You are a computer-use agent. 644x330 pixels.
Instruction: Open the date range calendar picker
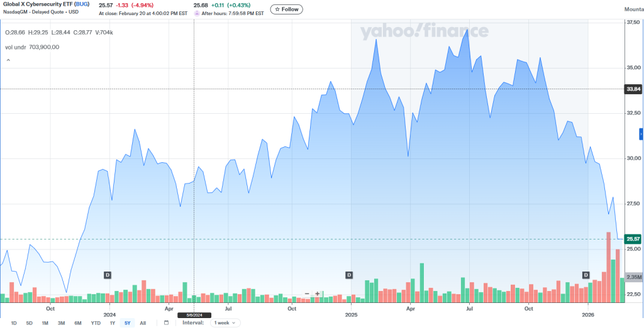(166, 322)
